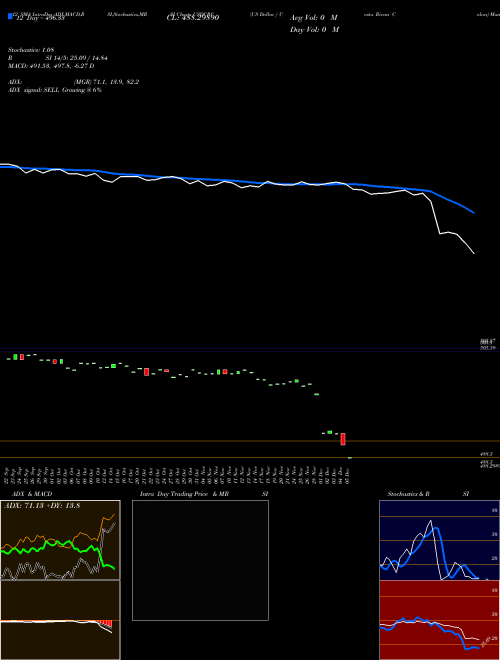Click the red MACD histogram bars
The width and height of the screenshot is (500, 660).
click(106, 623)
